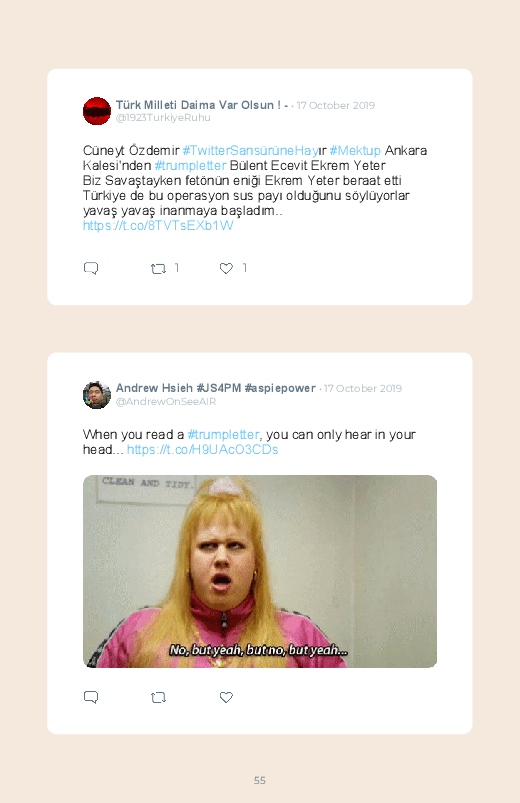This screenshot has height=803, width=520.
Task: Retweet the Andrew Hsieh tweet
Action: pos(158,697)
